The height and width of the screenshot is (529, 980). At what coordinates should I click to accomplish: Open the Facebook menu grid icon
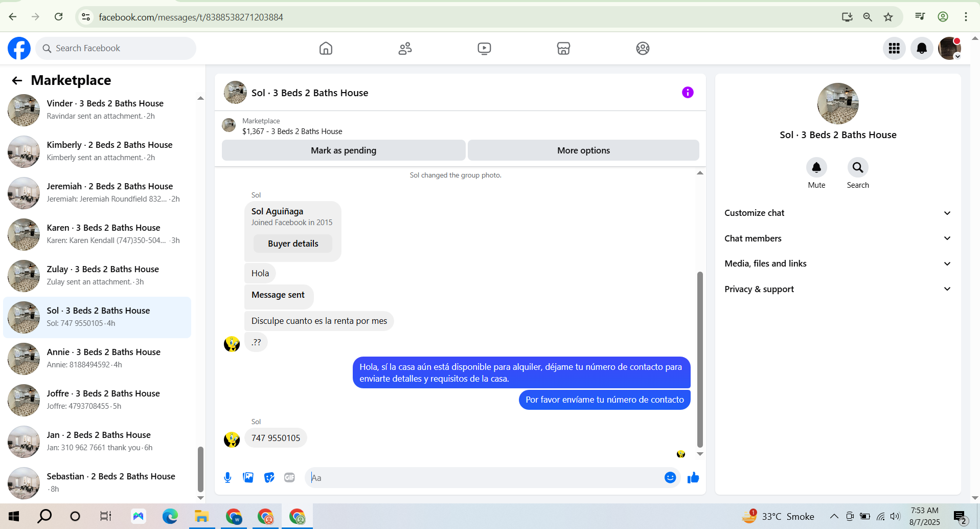(x=894, y=48)
